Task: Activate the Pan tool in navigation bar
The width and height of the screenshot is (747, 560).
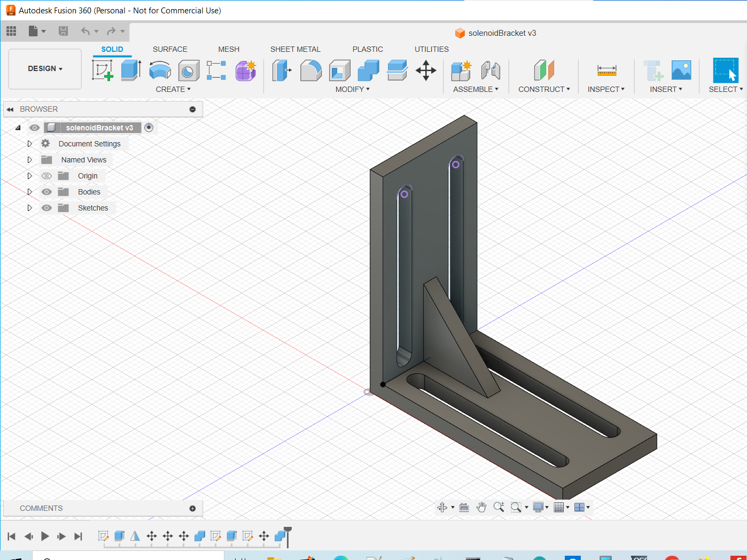Action: click(481, 507)
